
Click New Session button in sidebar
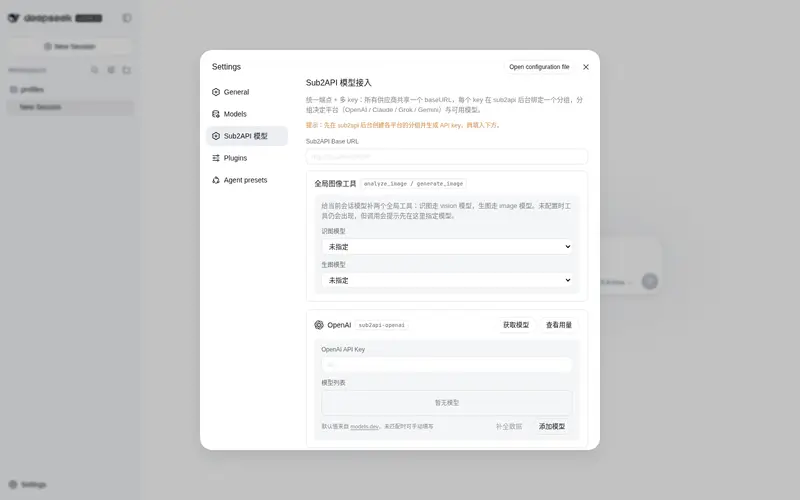pos(70,46)
